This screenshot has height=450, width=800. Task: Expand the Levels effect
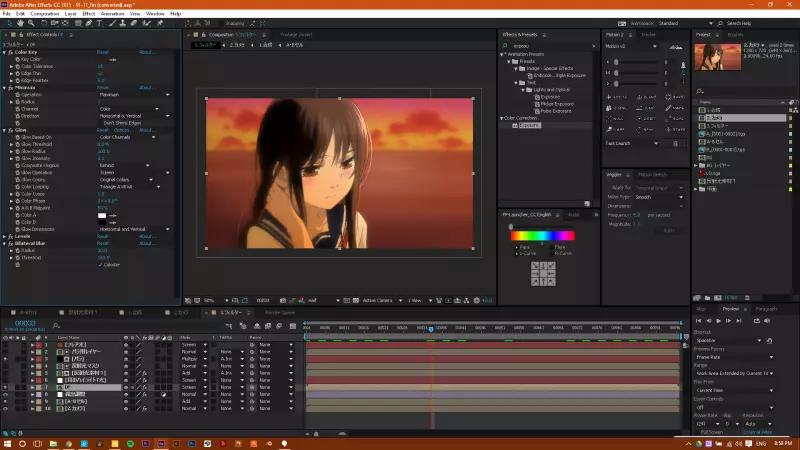click(5, 236)
